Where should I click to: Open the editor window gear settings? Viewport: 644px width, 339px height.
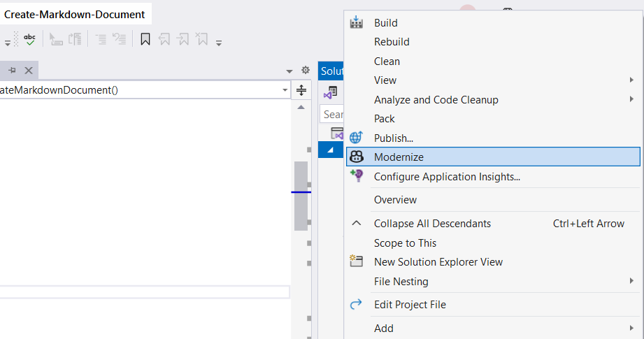[x=305, y=70]
